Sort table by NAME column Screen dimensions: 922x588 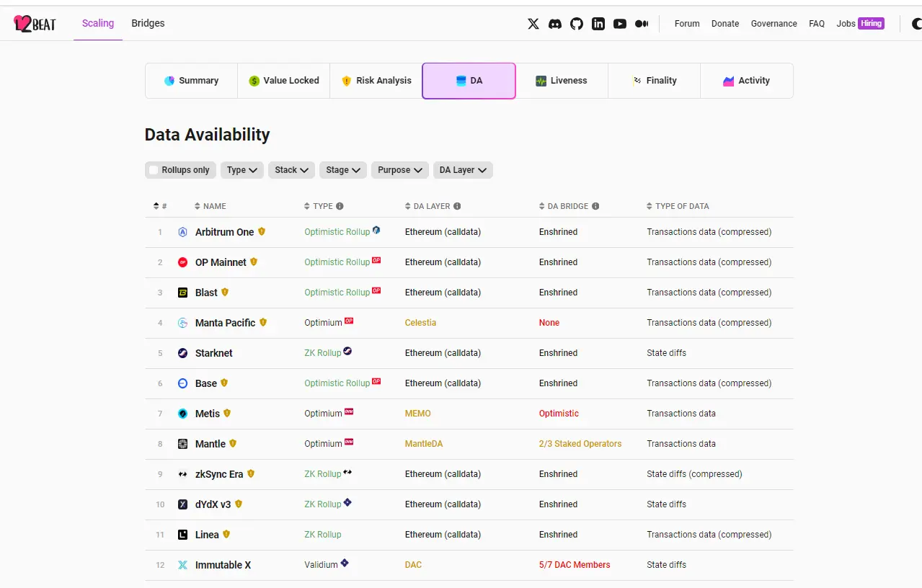coord(210,206)
